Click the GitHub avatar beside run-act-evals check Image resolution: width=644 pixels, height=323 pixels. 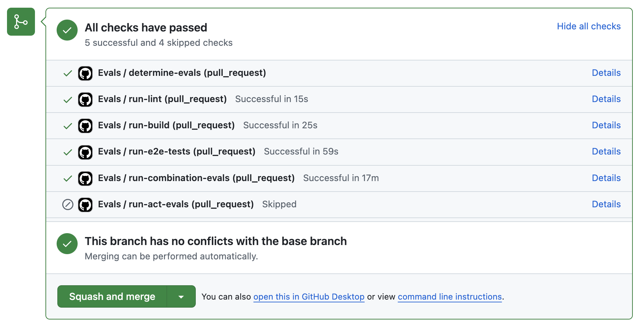point(85,205)
